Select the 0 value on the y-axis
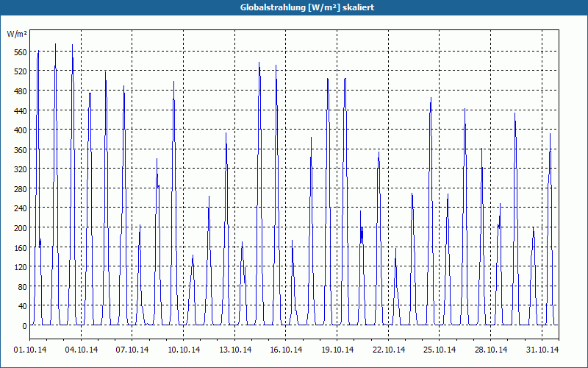The image size is (588, 368). pyautogui.click(x=25, y=326)
